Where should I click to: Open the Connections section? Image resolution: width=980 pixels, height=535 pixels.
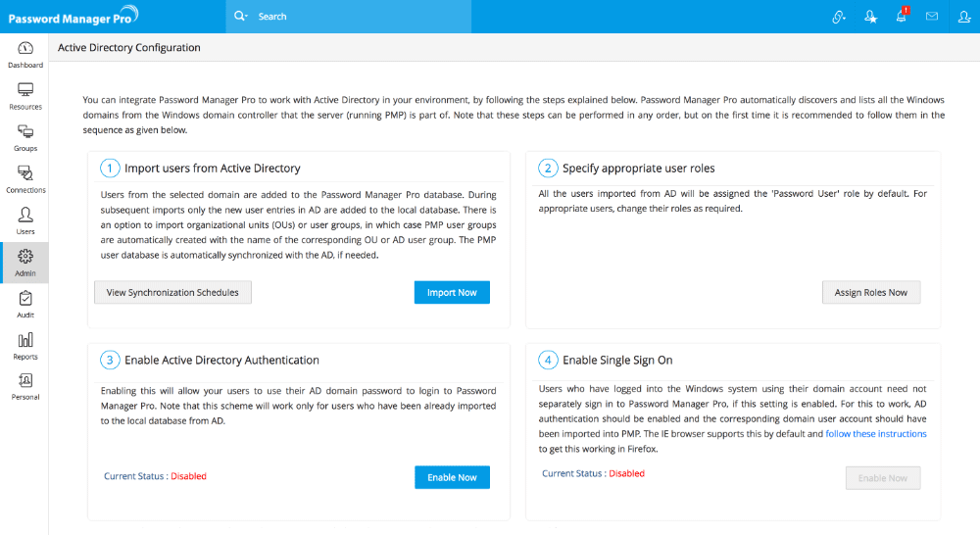(24, 179)
